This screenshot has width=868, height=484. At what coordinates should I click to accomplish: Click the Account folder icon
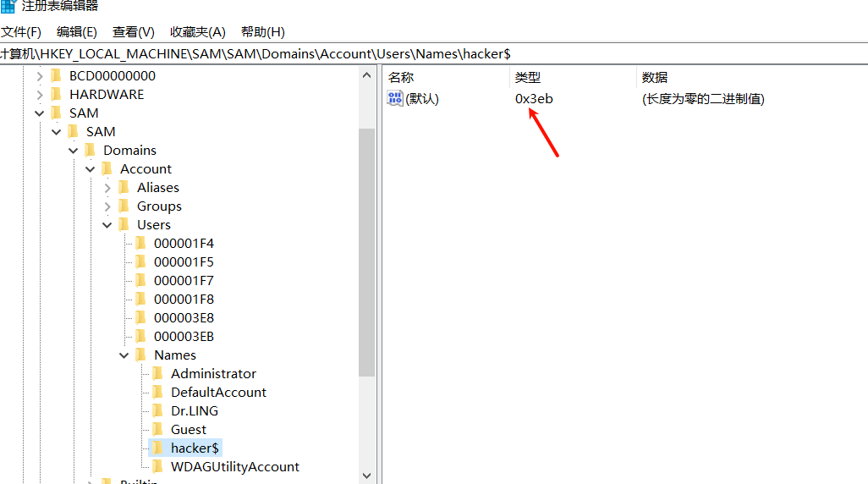(x=107, y=168)
